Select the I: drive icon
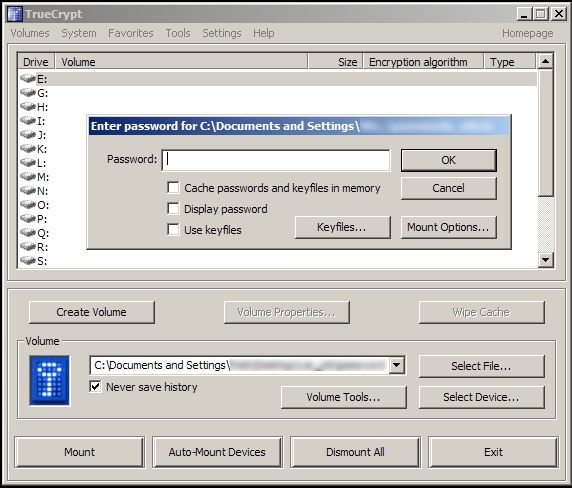 pos(28,120)
